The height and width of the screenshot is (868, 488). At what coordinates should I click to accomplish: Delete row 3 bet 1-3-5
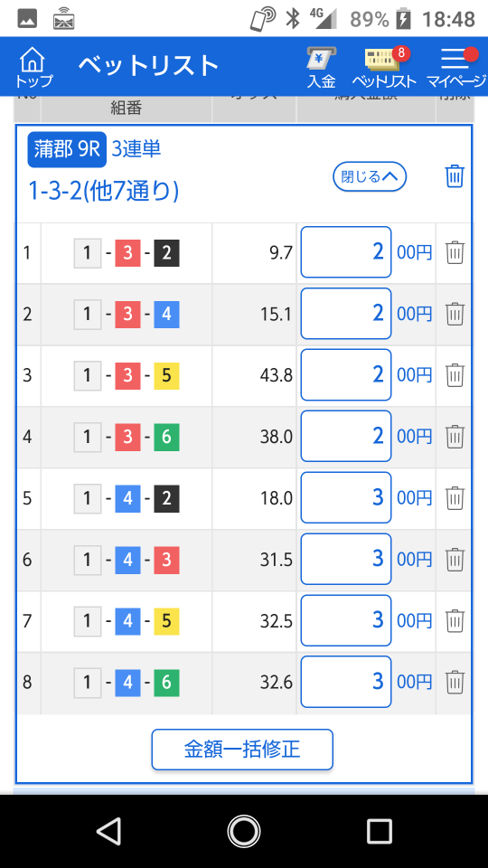455,375
